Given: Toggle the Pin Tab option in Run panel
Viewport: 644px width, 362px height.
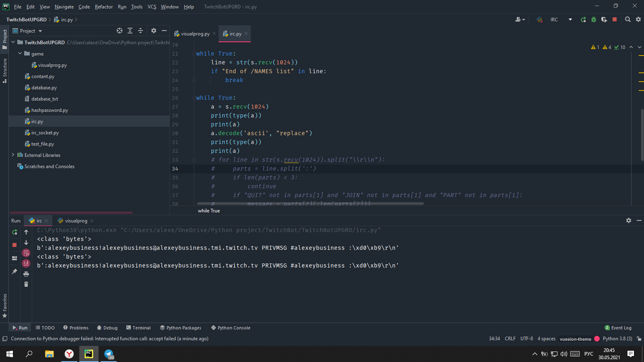Looking at the screenshot, I should [x=14, y=271].
